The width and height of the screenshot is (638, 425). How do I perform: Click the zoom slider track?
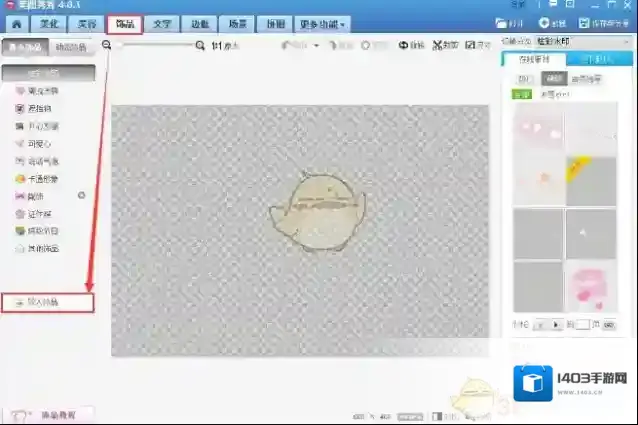click(x=156, y=44)
